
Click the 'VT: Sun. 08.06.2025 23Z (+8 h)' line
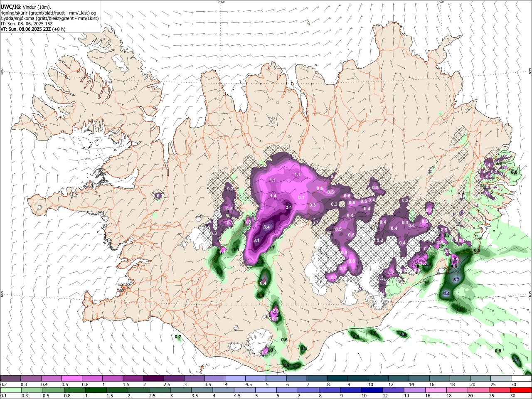(33, 29)
